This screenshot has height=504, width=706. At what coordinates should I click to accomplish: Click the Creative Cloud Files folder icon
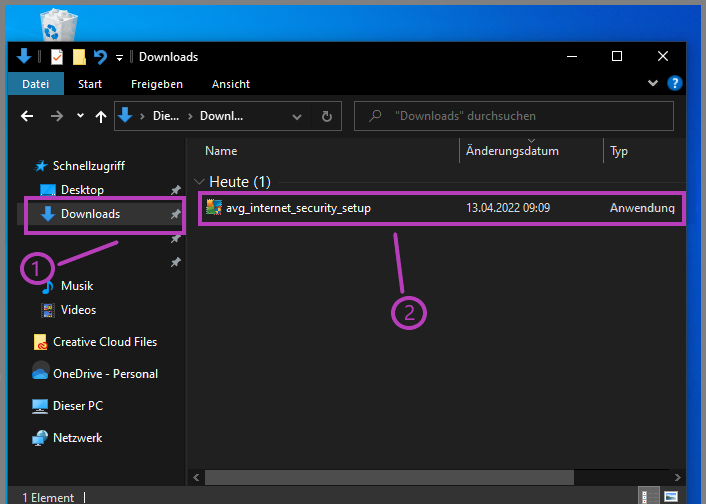point(40,342)
